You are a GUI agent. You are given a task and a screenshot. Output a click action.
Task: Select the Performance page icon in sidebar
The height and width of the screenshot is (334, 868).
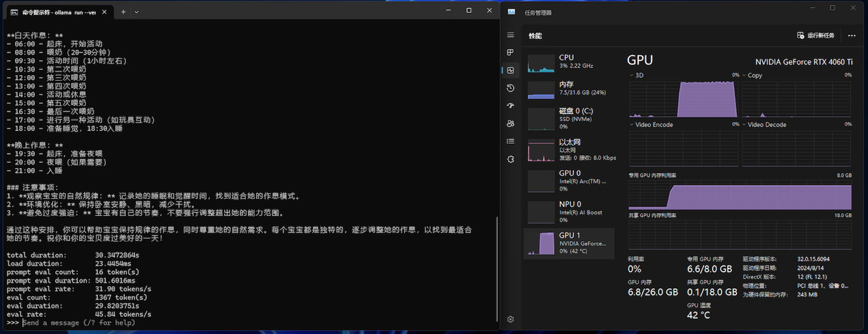pos(510,70)
